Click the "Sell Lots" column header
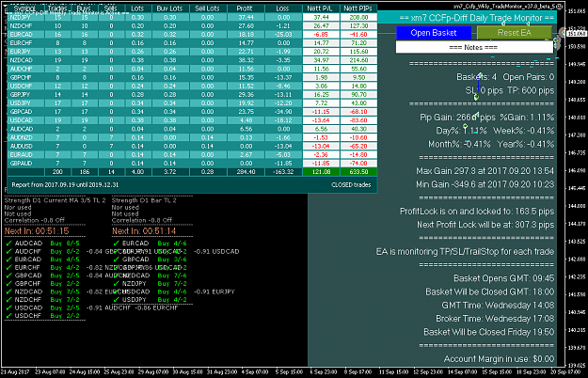Viewport: 588px width, 378px height. (207, 8)
